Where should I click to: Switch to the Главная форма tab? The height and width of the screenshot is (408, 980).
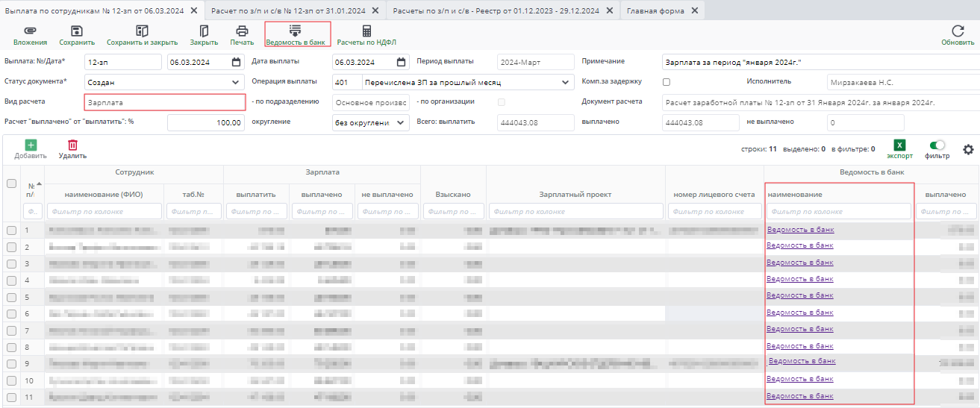click(x=656, y=10)
